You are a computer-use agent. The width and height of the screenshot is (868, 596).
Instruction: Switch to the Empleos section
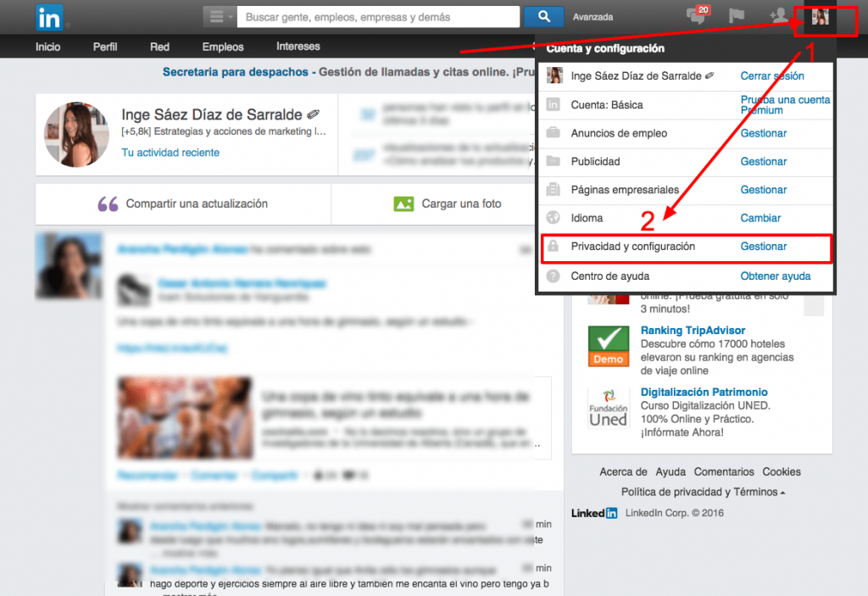click(222, 47)
